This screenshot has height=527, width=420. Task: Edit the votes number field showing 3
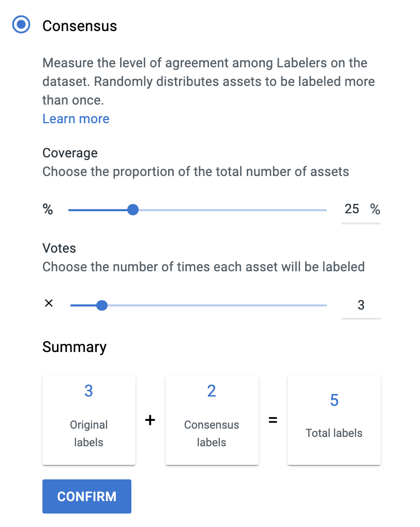361,305
